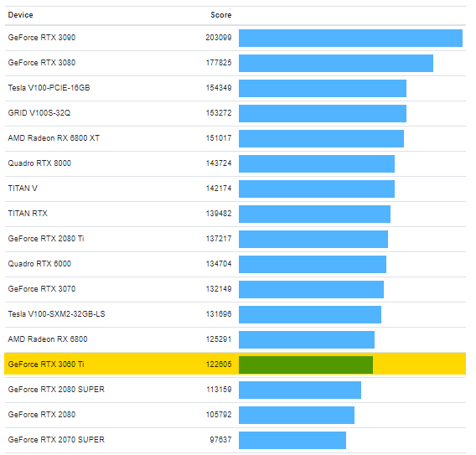Click the score 134704
This screenshot has height=455, width=476.
pyautogui.click(x=219, y=264)
